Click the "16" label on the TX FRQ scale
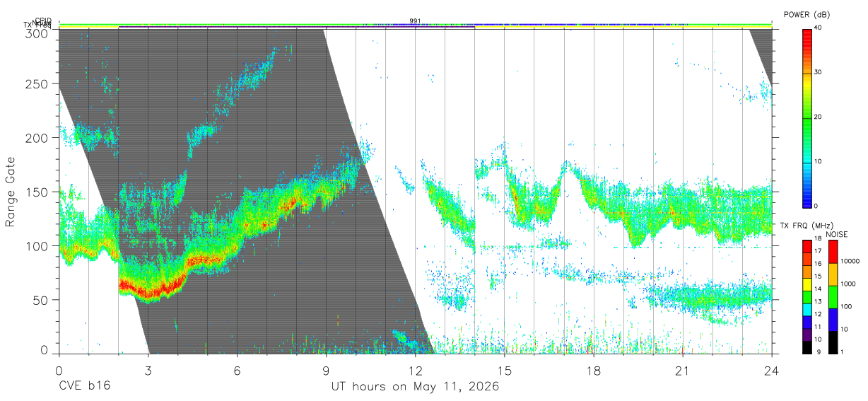This screenshot has width=868, height=401. 819,264
